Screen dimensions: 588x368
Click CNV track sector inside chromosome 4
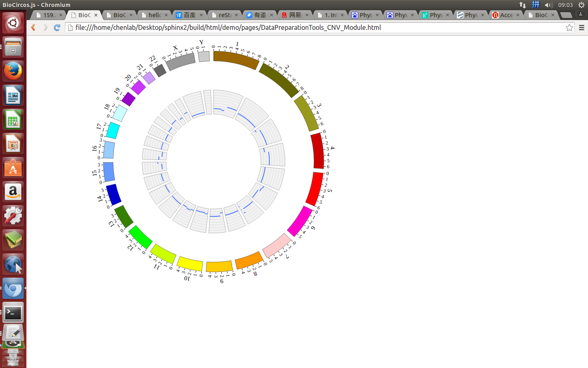(x=273, y=155)
